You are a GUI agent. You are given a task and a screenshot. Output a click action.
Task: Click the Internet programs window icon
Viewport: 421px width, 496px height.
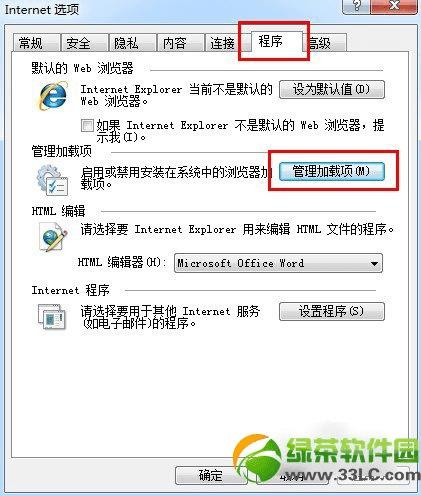[x=52, y=317]
